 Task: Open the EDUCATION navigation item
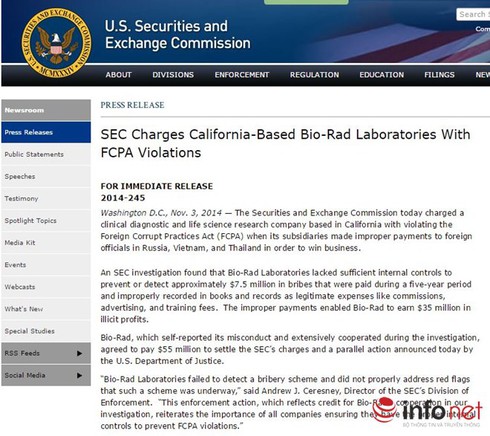[381, 75]
